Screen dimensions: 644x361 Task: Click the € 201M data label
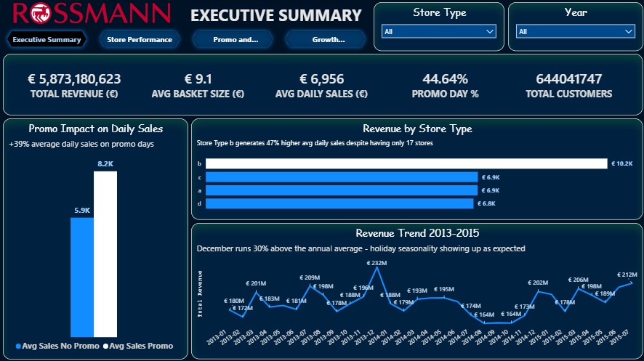tap(256, 283)
